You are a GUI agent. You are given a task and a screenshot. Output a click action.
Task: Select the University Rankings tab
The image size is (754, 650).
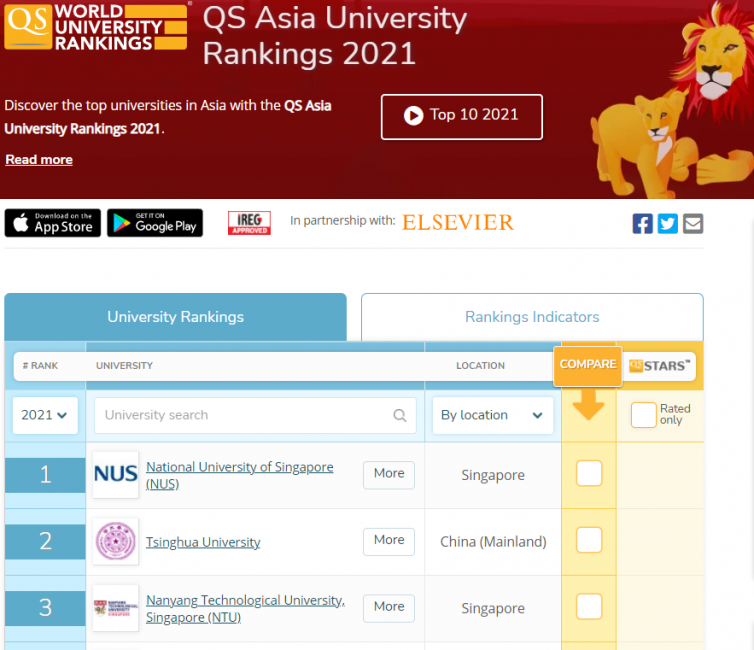pyautogui.click(x=175, y=317)
